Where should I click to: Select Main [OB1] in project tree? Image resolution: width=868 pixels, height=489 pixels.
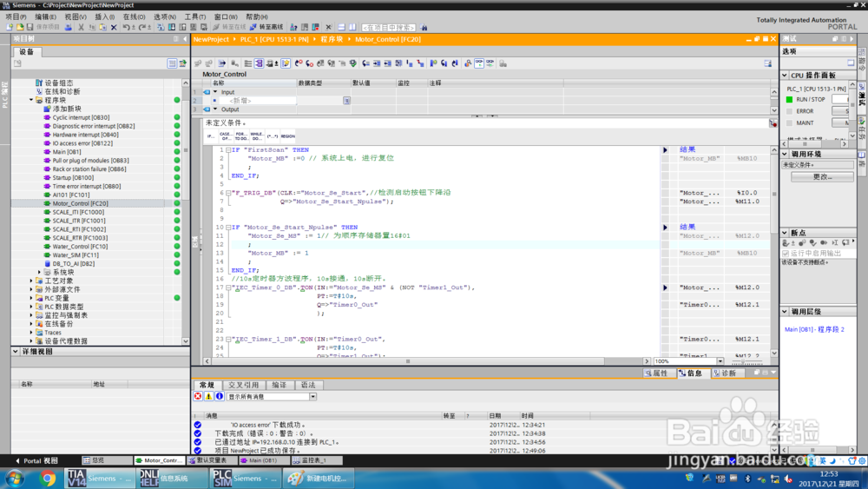(67, 152)
